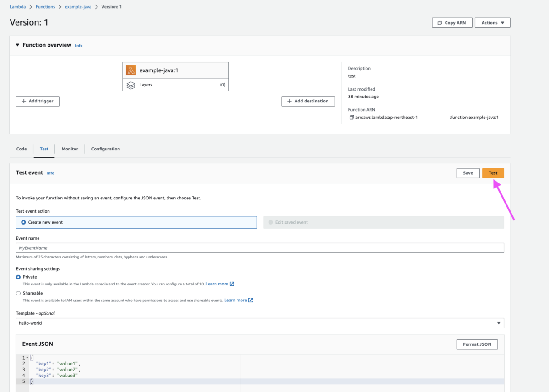This screenshot has width=549, height=392.
Task: Choose Shareable event sharing setting
Action: [18, 293]
